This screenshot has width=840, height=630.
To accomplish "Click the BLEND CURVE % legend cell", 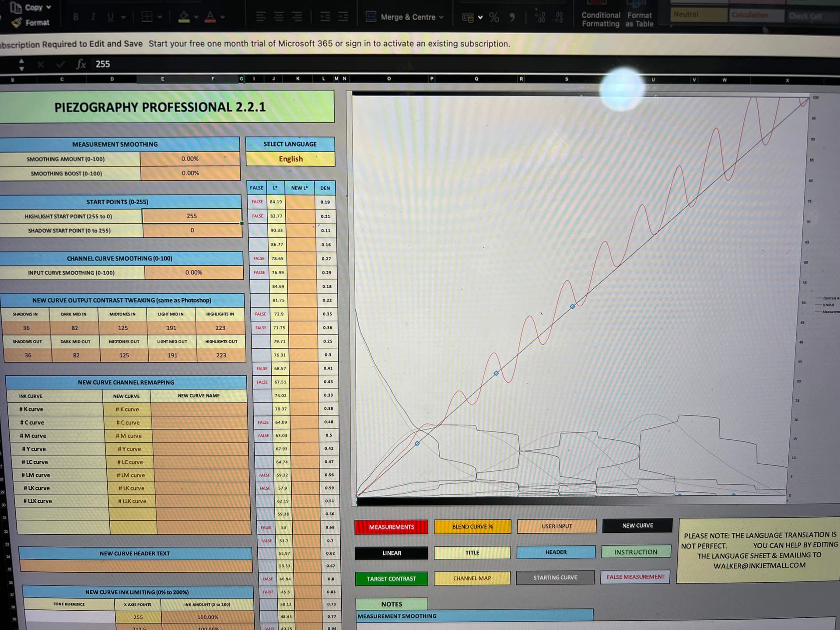I will pos(472,527).
